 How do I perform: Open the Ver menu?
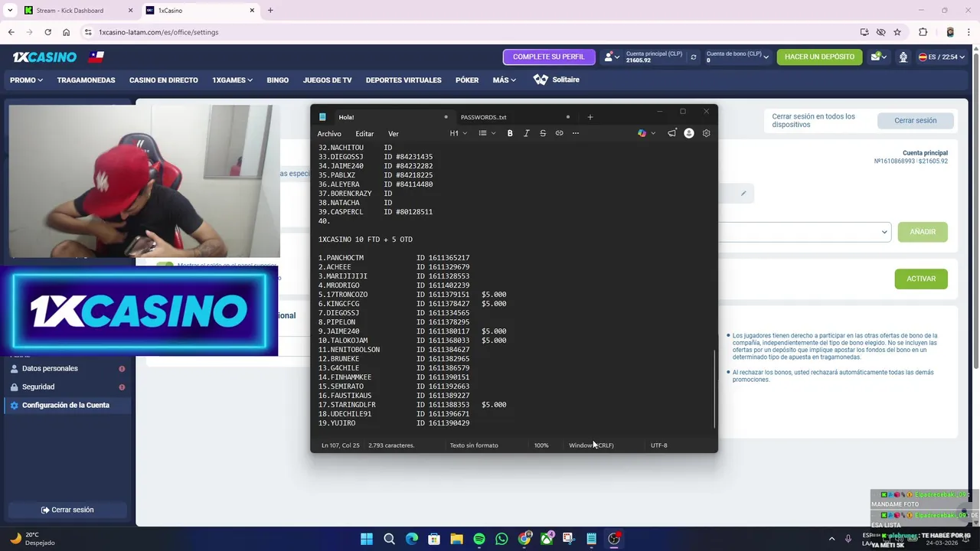tap(393, 134)
